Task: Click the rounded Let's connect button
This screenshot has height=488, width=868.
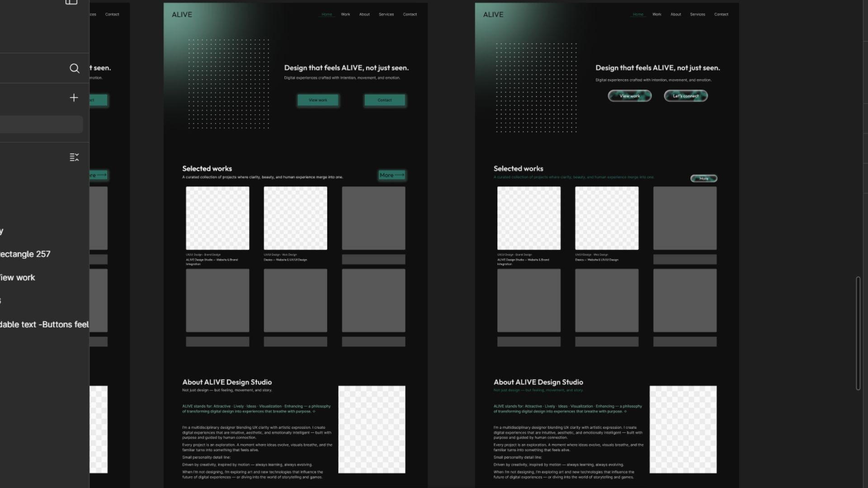Action: (x=685, y=96)
